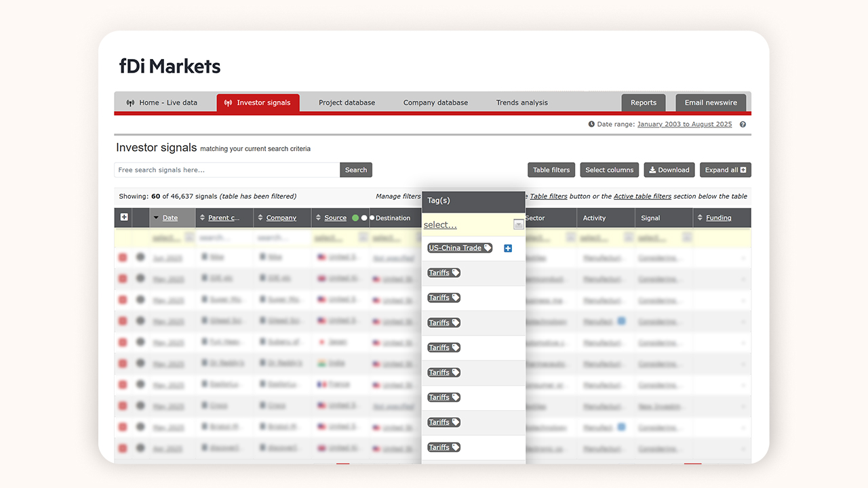Image resolution: width=868 pixels, height=488 pixels.
Task: Click the sort arrows on Company column
Action: point(260,218)
